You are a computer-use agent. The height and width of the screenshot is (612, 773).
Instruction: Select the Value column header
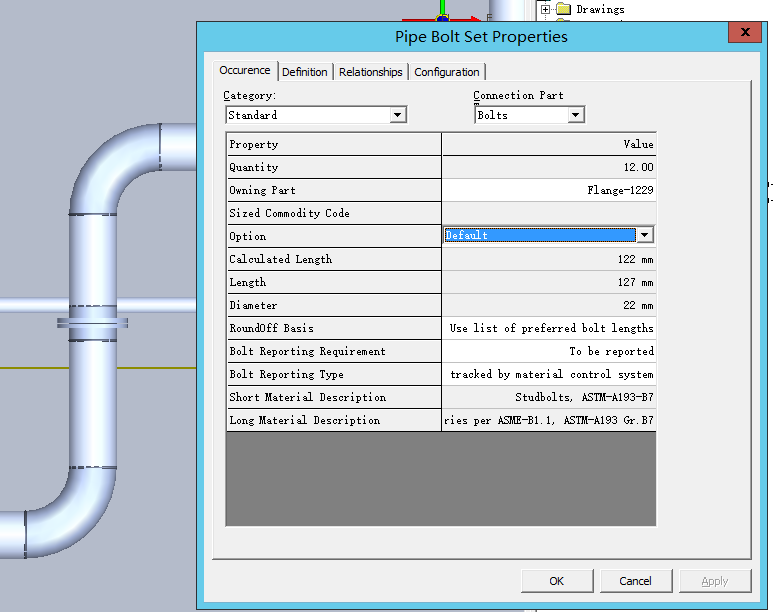(549, 144)
